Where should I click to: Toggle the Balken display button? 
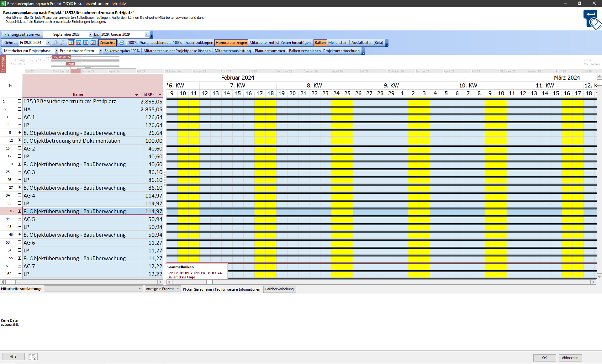click(320, 43)
